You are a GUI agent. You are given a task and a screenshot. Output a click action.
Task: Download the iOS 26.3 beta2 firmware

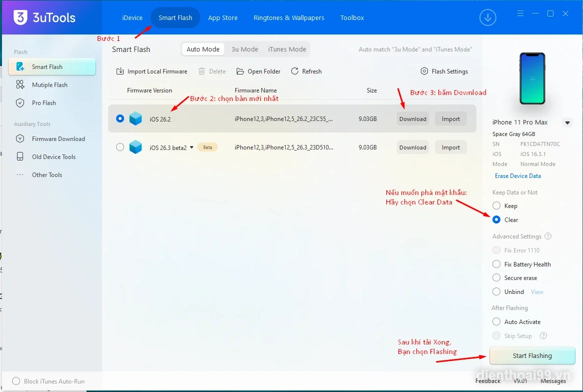pyautogui.click(x=413, y=147)
